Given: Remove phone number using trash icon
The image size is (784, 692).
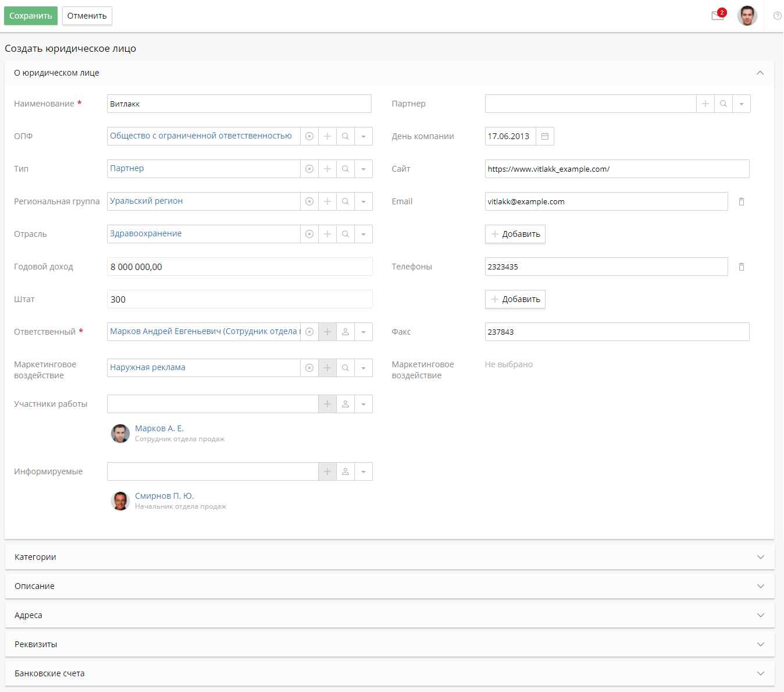Looking at the screenshot, I should tap(742, 267).
